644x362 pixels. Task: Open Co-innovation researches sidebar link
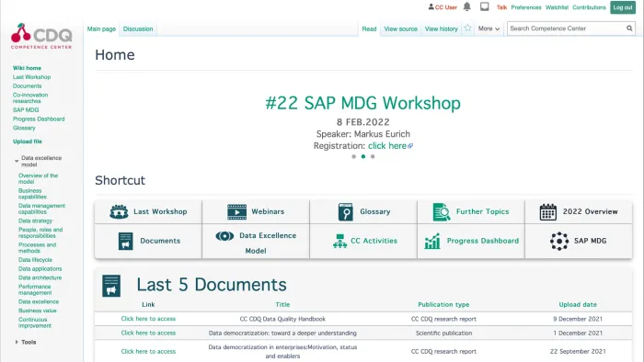click(x=30, y=98)
